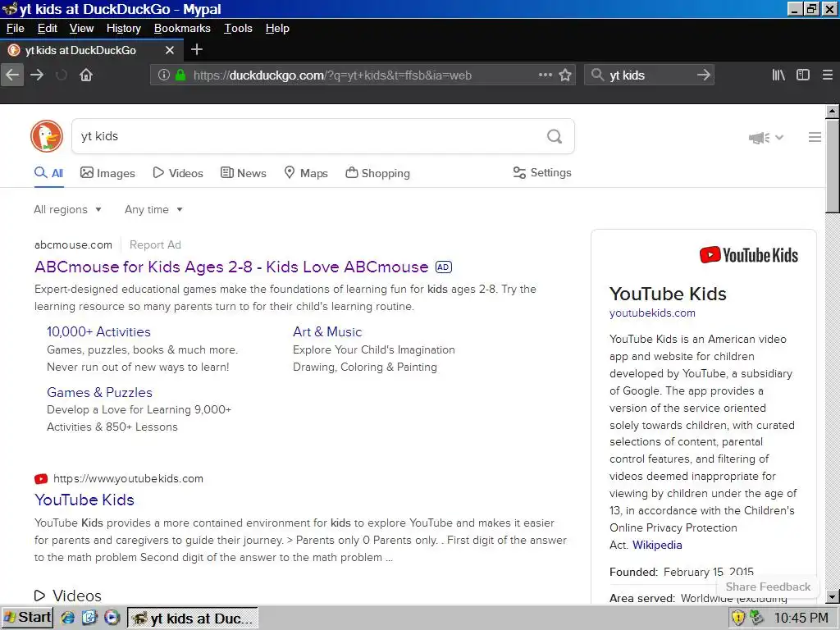Viewport: 840px width, 630px height.
Task: Click the abcmouse.com ad domain text
Action: point(73,244)
